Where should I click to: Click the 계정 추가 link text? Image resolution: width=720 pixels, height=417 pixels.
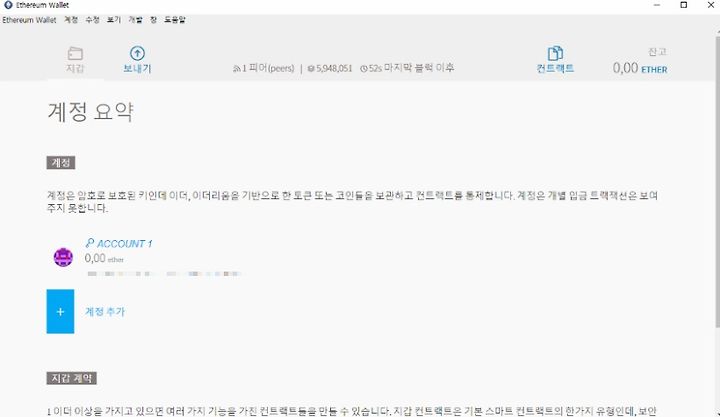[x=105, y=311]
